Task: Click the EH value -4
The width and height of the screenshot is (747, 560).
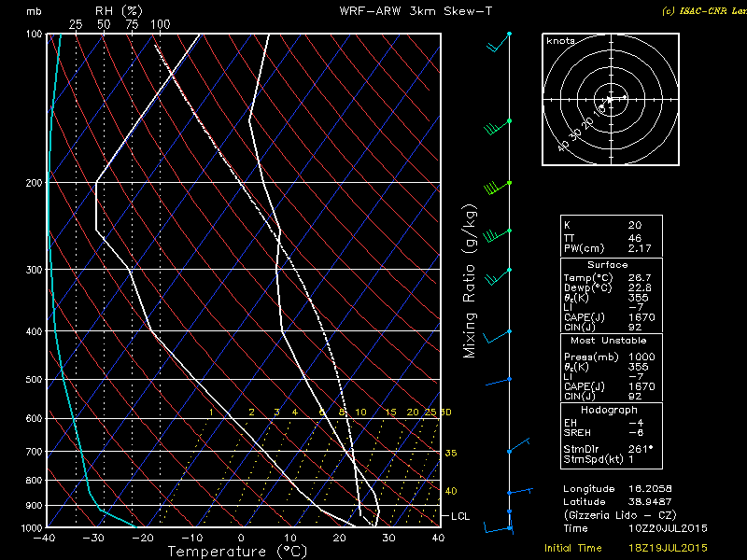Action: [636, 423]
